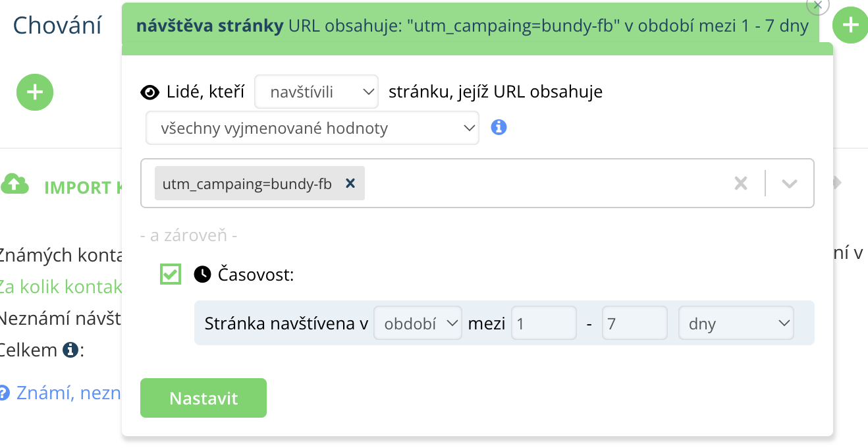Click the question mark icon before Známí
This screenshot has width=868, height=448.
point(4,393)
